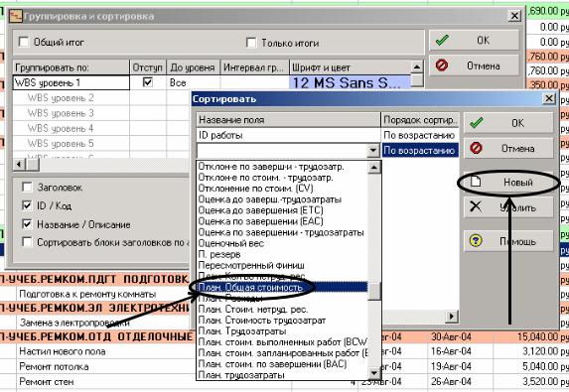Toggle the Название / Описание checkbox
Image resolution: width=569 pixels, height=392 pixels.
[x=27, y=224]
